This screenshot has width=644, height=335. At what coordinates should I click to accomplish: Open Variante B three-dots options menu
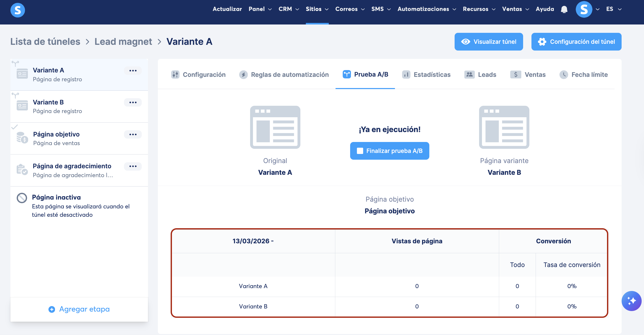(133, 102)
